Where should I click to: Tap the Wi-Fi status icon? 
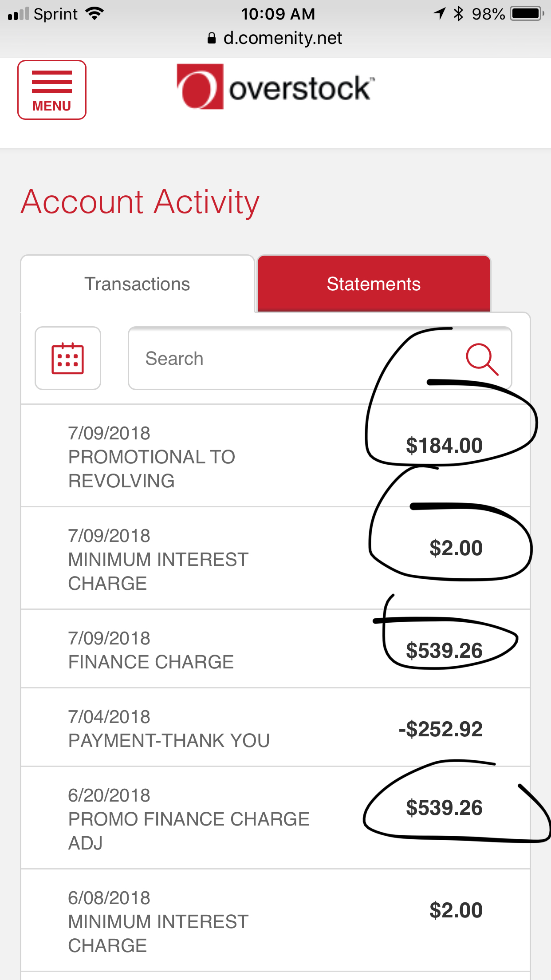94,14
